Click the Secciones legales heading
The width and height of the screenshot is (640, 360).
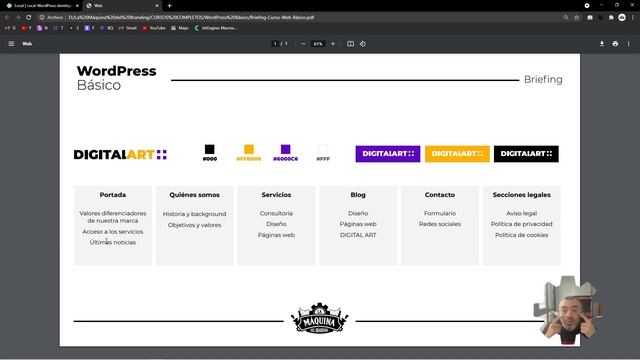(x=522, y=195)
